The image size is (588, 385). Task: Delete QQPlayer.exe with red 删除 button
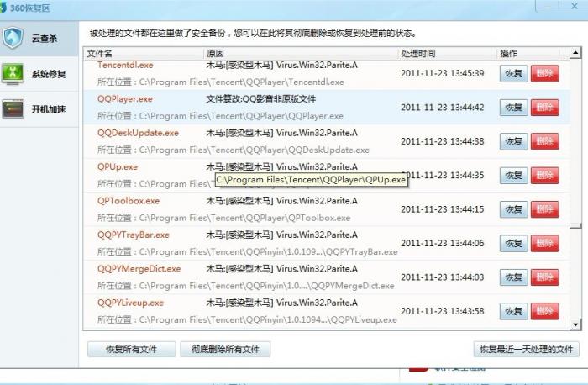tap(544, 108)
